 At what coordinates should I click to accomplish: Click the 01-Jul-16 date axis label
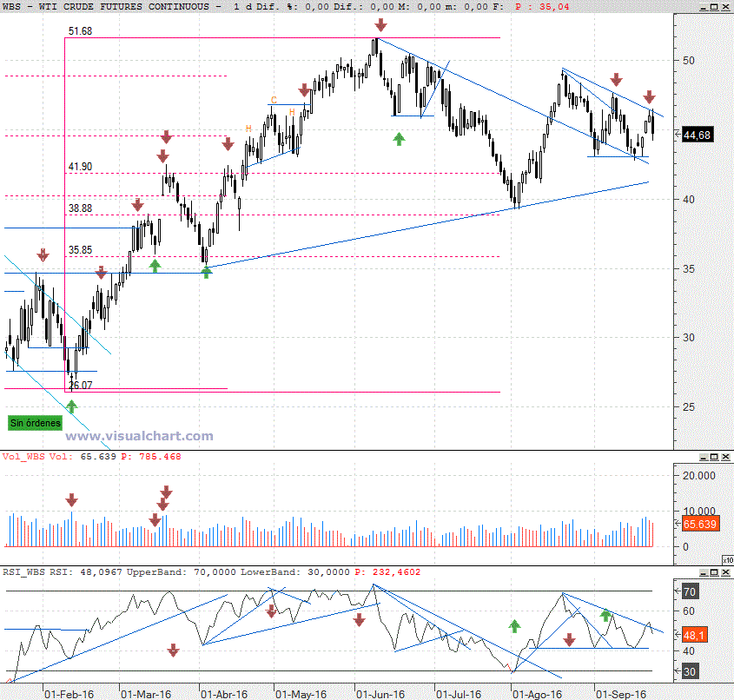(459, 695)
